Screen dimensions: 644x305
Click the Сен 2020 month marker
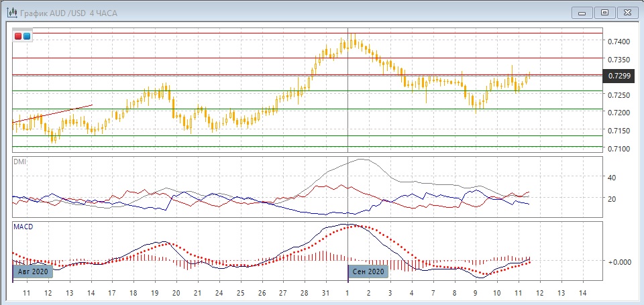(368, 271)
